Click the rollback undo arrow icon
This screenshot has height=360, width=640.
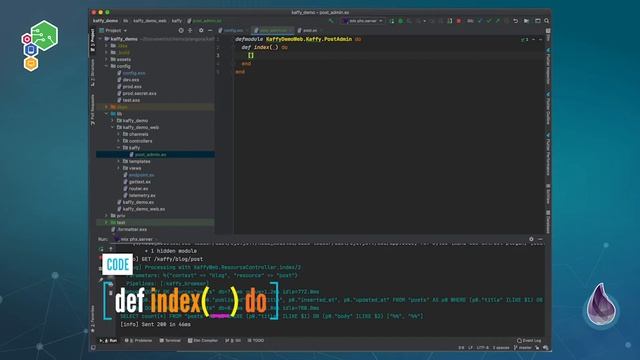[x=516, y=21]
